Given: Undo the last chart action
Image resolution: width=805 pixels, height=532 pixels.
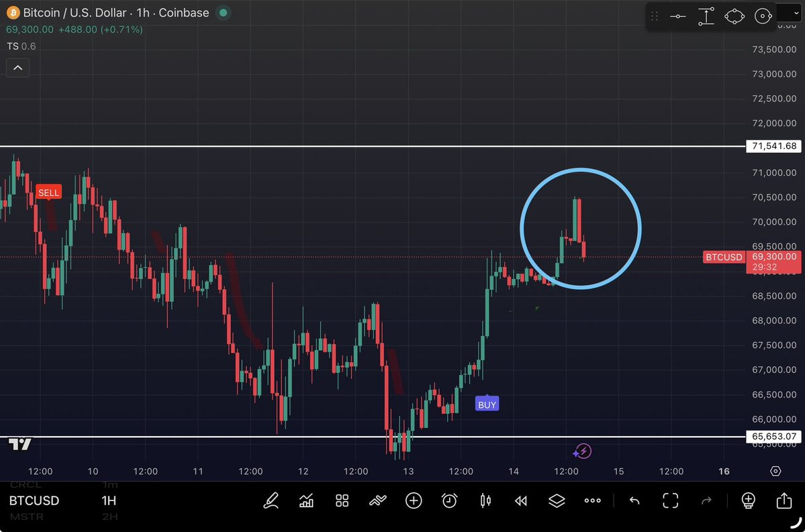Looking at the screenshot, I should 634,500.
